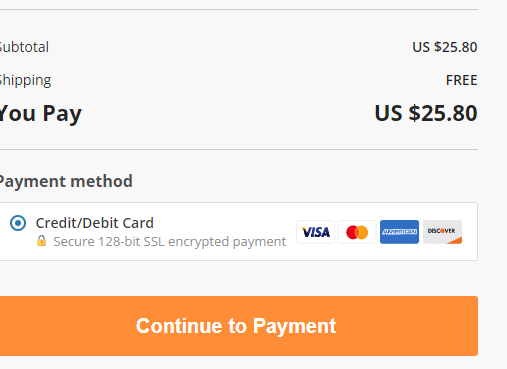This screenshot has width=507, height=369.
Task: Click the divider line below You Pay total
Action: coord(239,150)
